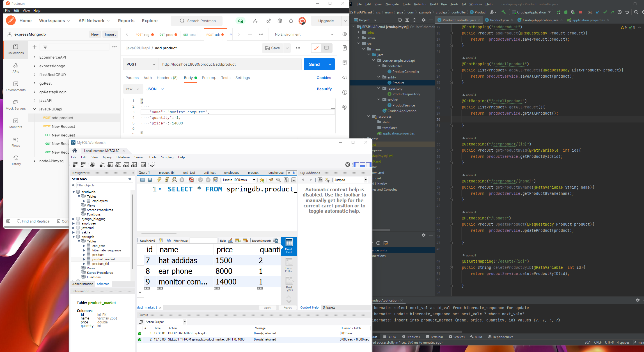Expand the nodeAPImysql collection

tap(35, 161)
